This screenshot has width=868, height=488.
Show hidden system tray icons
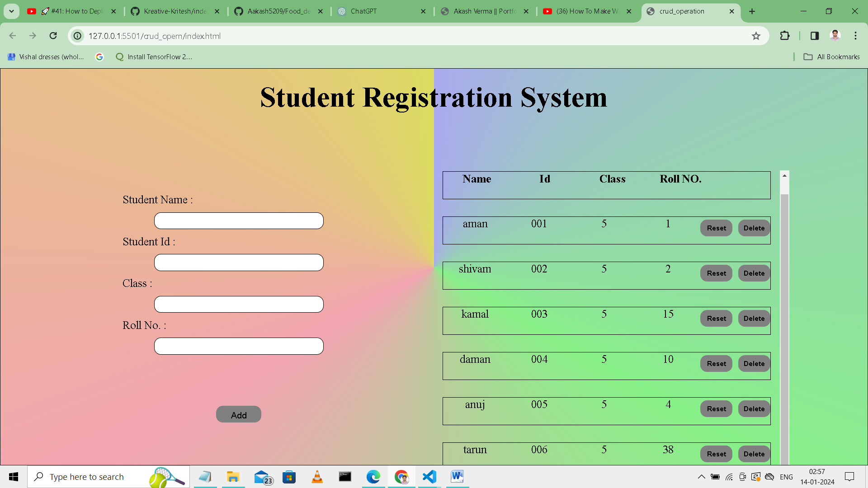pos(701,477)
